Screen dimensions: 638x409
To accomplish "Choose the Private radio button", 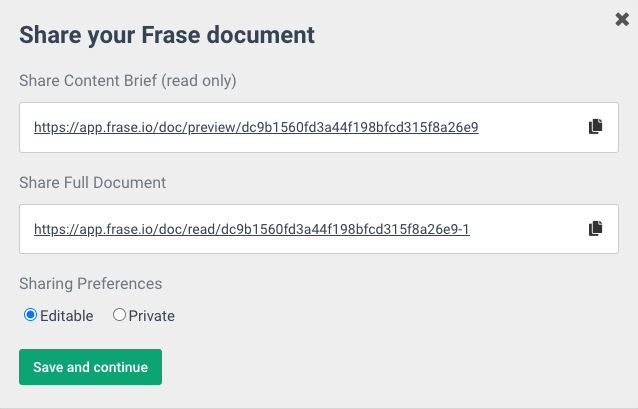I will tap(119, 315).
